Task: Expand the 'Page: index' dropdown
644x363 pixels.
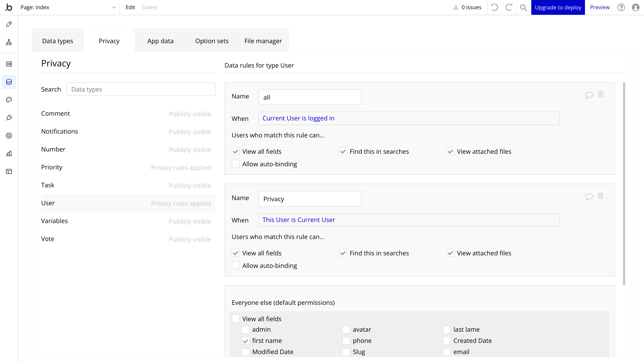Action: tap(114, 8)
